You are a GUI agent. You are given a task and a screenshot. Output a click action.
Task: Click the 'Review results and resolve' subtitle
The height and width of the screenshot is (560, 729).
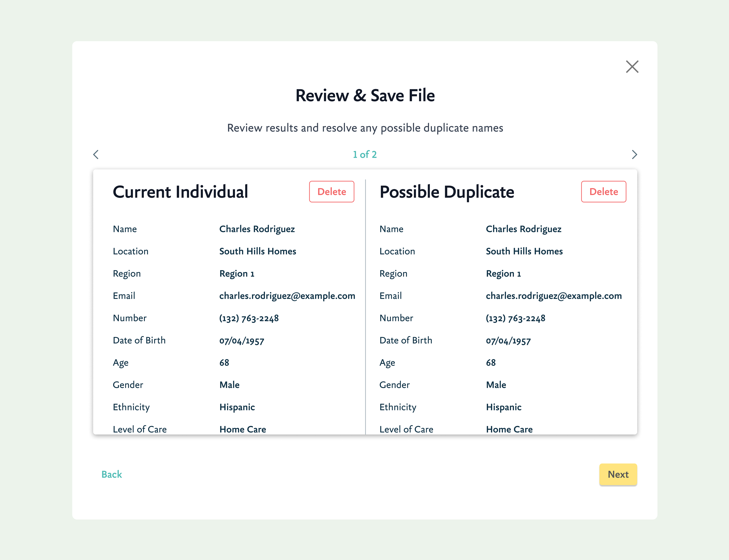point(365,128)
